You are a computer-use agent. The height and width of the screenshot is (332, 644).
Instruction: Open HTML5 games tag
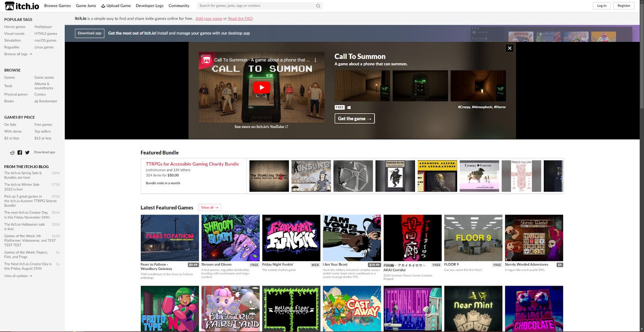pyautogui.click(x=46, y=34)
